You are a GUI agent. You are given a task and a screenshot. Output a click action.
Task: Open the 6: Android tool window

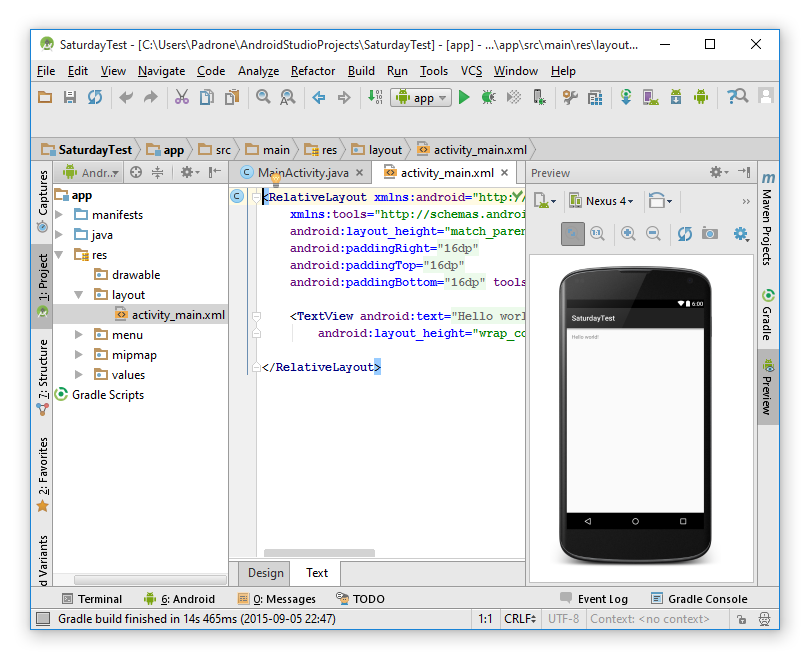click(179, 599)
